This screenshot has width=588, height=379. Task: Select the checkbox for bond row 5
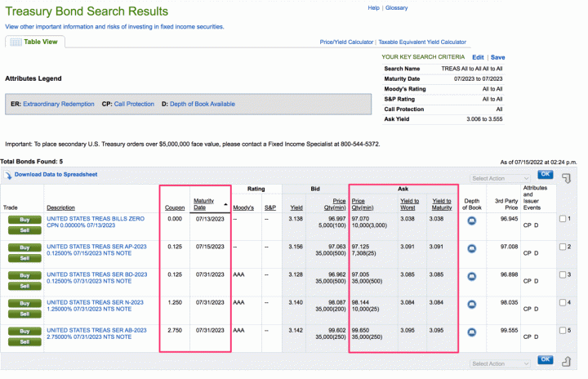click(563, 330)
